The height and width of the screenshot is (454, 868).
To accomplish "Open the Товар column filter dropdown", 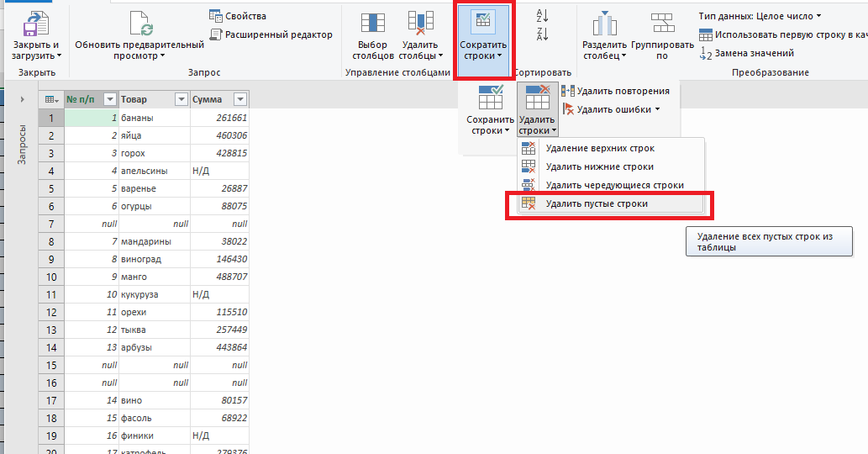I will (181, 100).
